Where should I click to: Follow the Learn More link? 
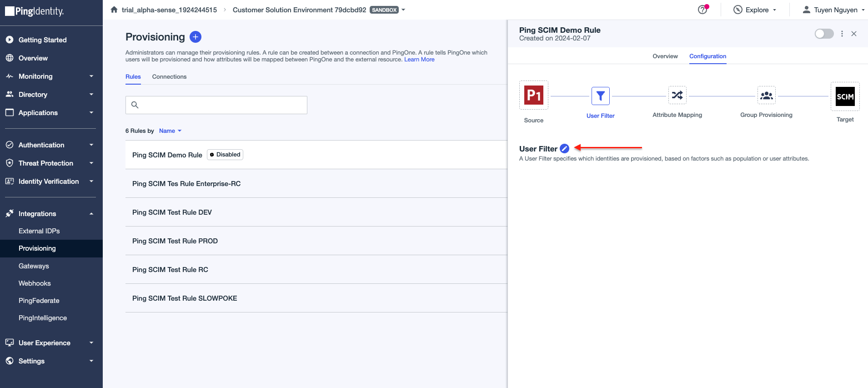(419, 60)
